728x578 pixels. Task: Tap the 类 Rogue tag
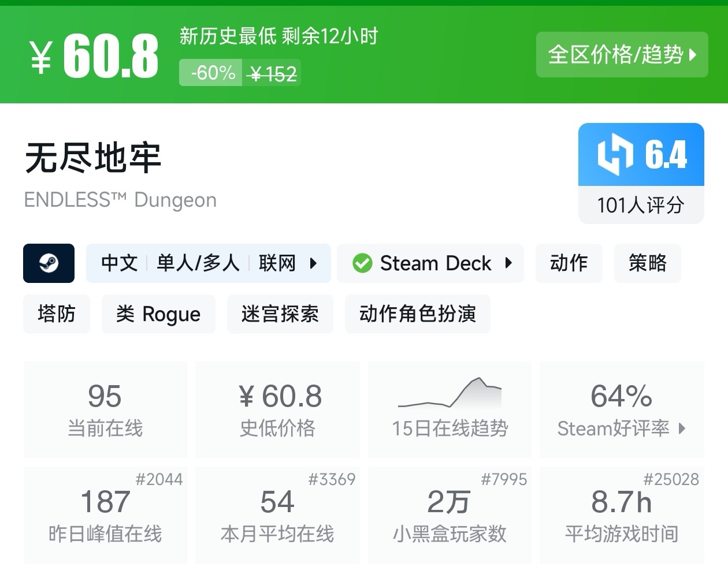coord(158,314)
